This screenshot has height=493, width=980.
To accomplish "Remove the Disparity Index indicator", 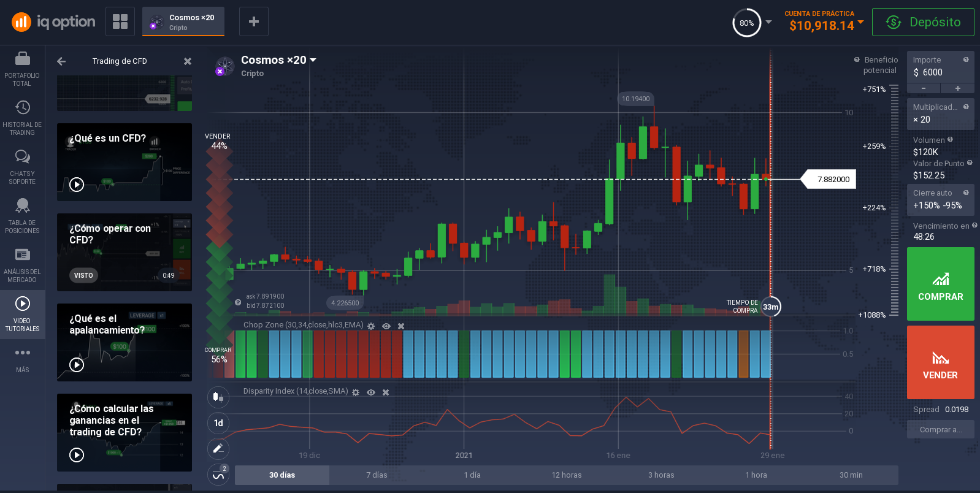I will click(386, 392).
